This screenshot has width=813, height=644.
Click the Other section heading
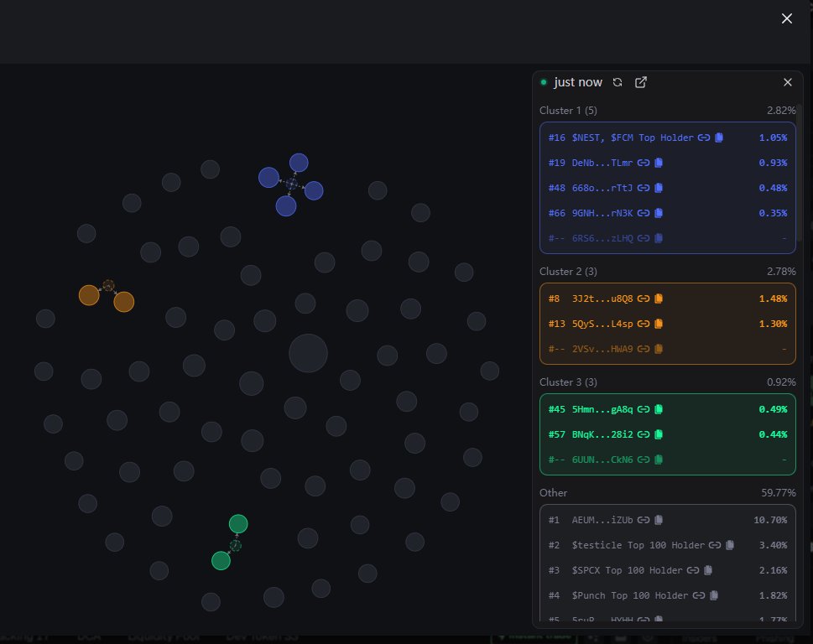(553, 493)
